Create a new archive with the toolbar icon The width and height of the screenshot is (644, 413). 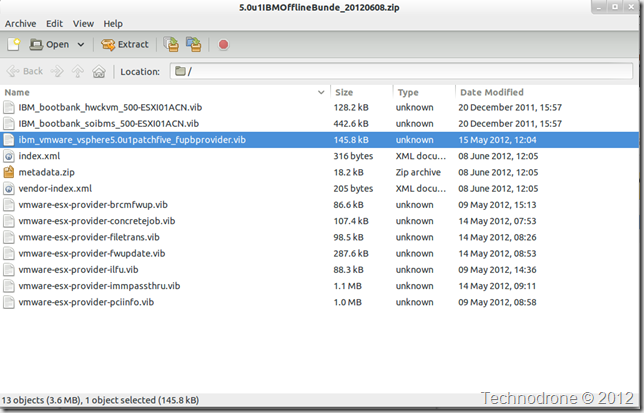[14, 44]
